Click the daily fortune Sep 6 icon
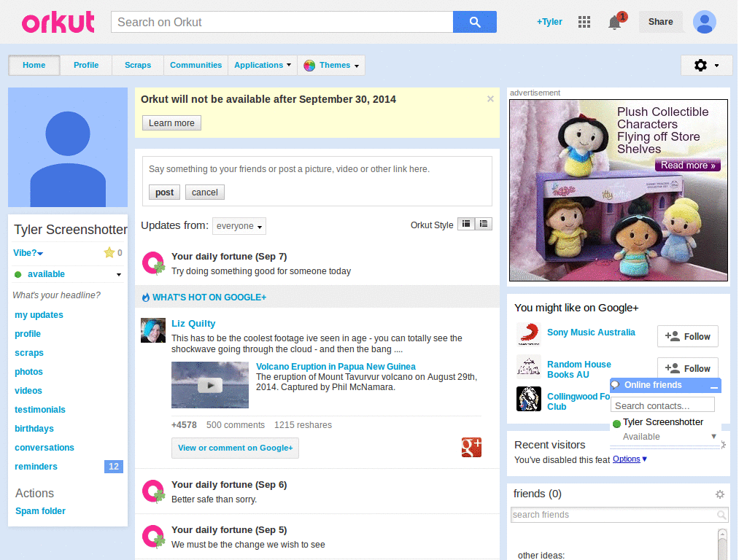Image resolution: width=747 pixels, height=560 pixels. coord(153,491)
